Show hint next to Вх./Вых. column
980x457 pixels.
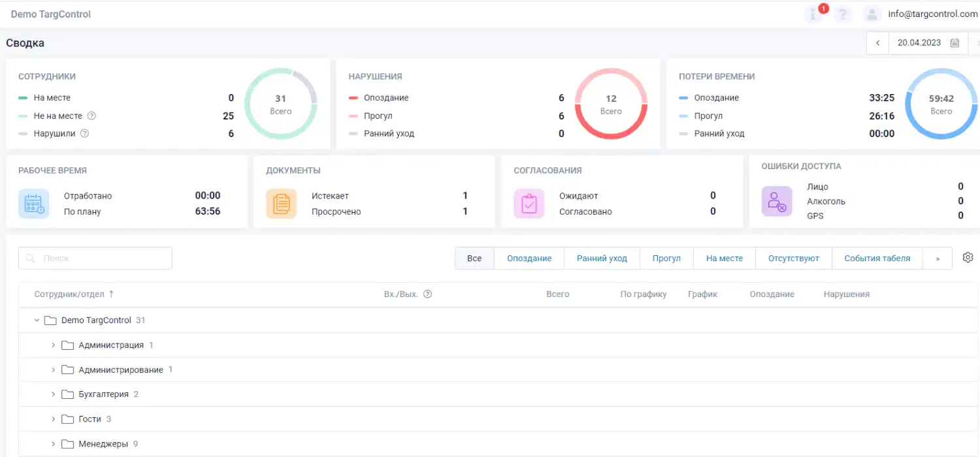point(428,294)
